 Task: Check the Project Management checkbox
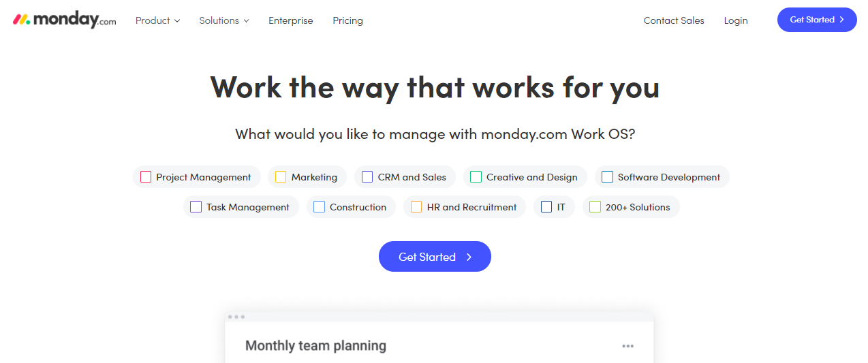point(146,177)
